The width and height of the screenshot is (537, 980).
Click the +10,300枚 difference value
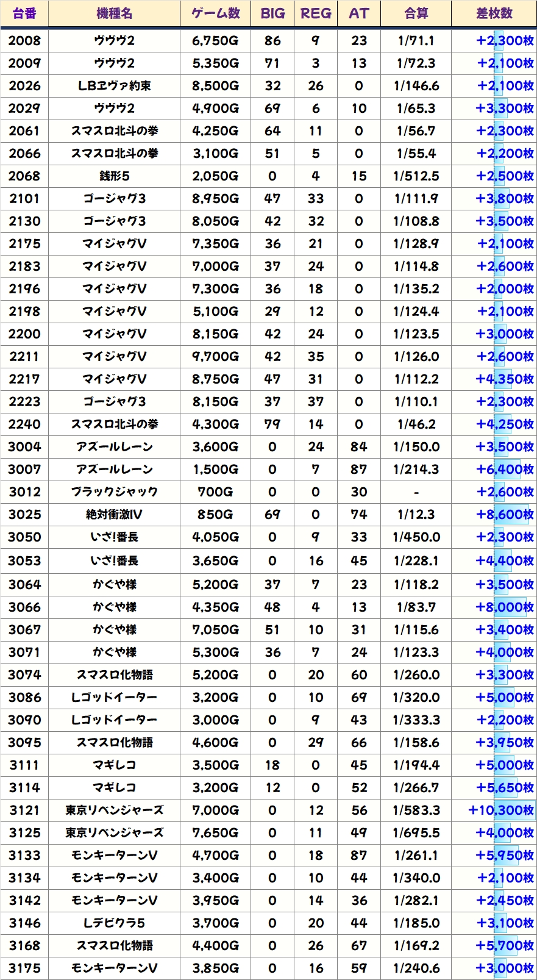[x=500, y=810]
